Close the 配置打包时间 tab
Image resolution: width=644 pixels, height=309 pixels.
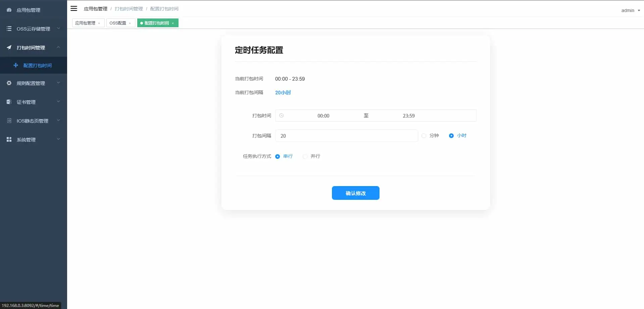point(173,23)
